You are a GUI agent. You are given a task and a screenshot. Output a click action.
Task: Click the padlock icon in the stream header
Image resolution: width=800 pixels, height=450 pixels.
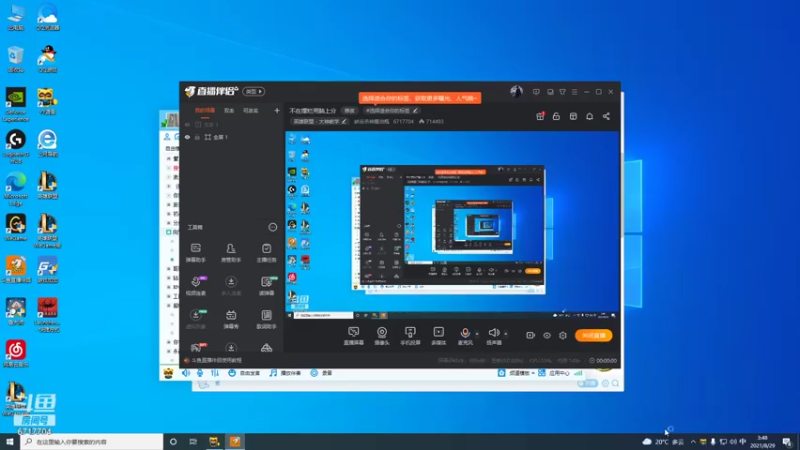click(556, 116)
